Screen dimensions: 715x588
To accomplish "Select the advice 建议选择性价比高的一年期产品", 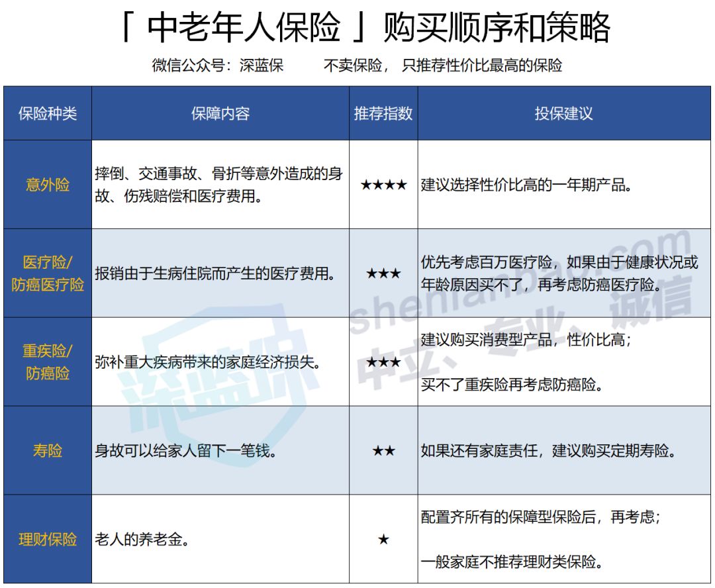I will coord(526,185).
